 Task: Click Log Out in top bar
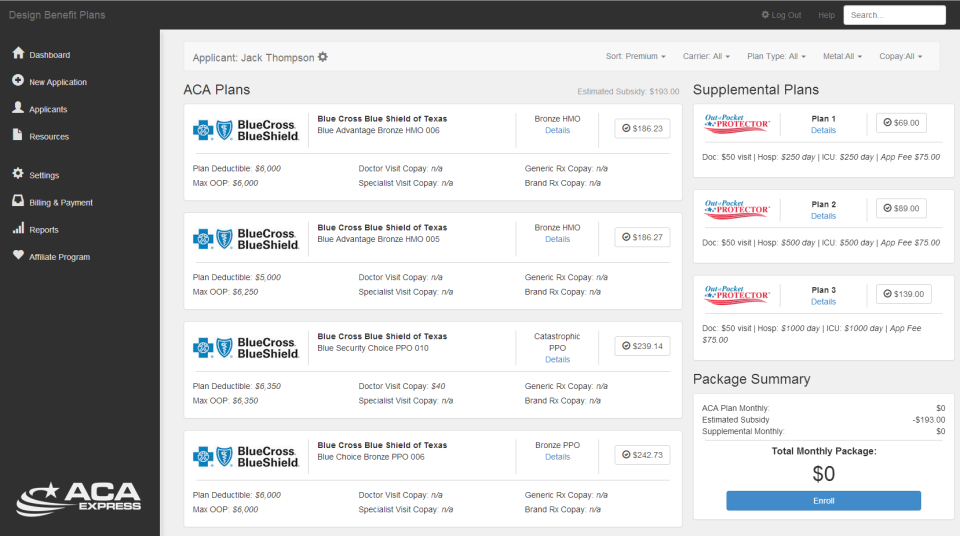pos(781,15)
